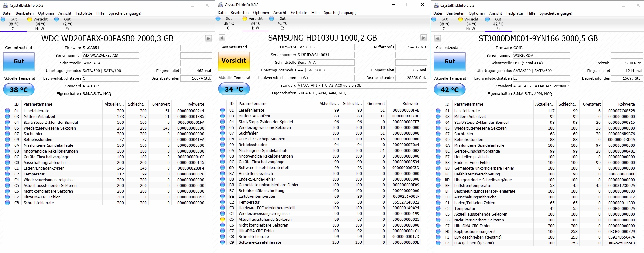Click next-disk arrow in WDC window
The width and height of the screenshot is (644, 253).
(208, 38)
